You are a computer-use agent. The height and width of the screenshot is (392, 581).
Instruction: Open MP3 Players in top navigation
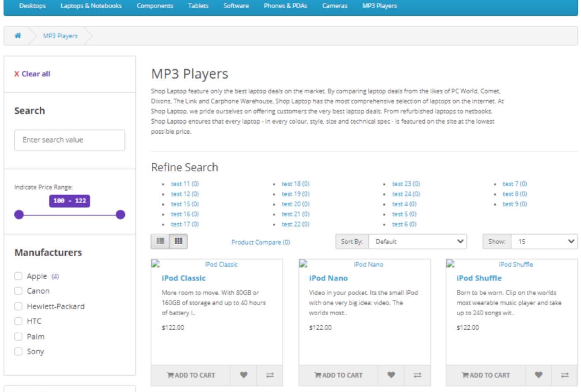click(x=379, y=6)
